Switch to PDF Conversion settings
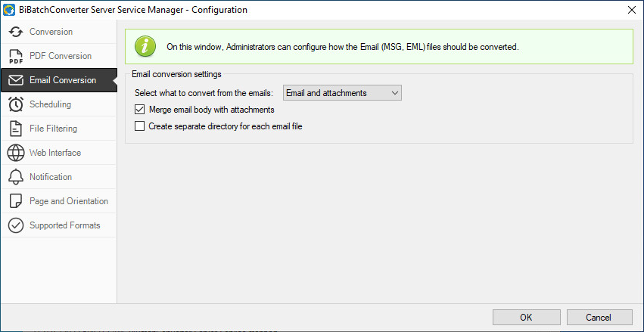Viewport: 644px width, 332px height. 61,56
